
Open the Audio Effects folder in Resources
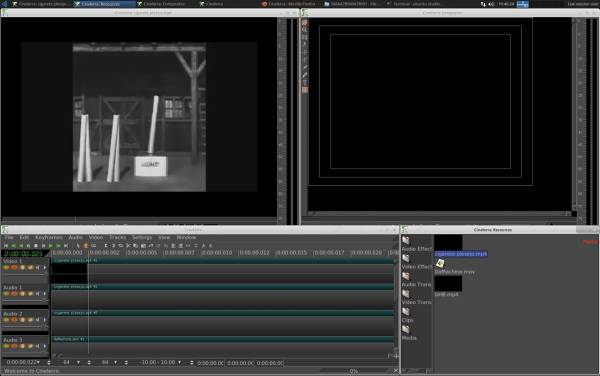(406, 241)
